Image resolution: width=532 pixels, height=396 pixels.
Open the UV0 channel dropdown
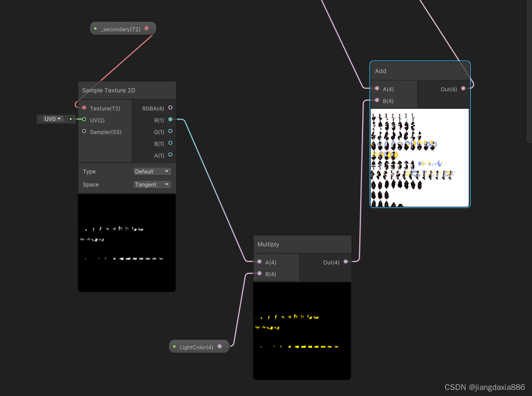point(53,119)
